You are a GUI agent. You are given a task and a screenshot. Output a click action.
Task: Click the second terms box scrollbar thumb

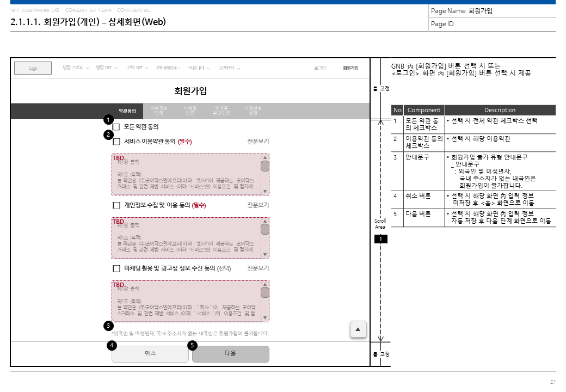tap(265, 229)
